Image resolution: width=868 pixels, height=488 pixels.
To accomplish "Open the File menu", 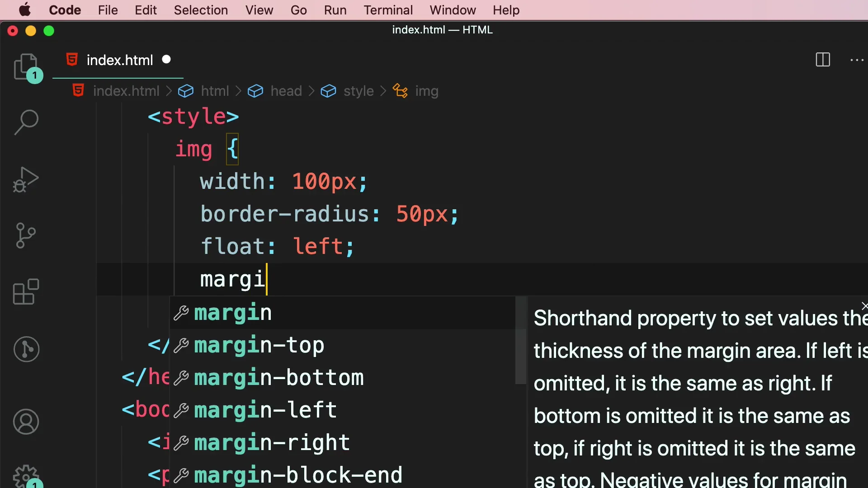I will click(108, 10).
